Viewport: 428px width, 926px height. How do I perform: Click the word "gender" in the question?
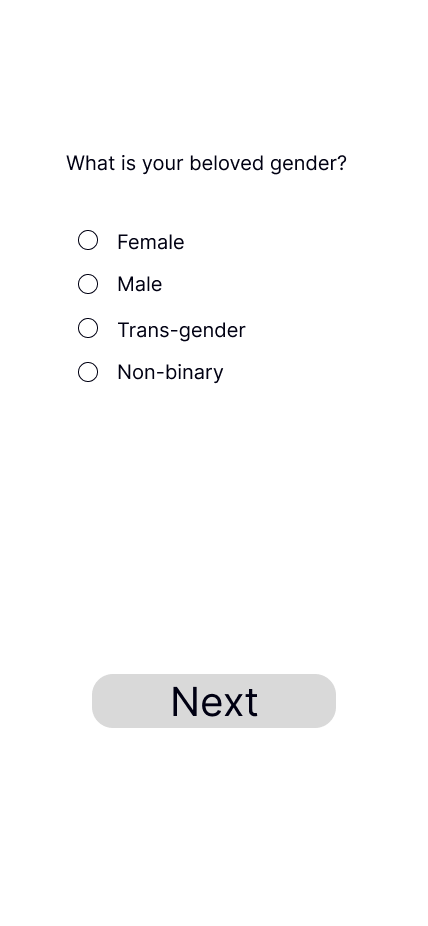[303, 164]
